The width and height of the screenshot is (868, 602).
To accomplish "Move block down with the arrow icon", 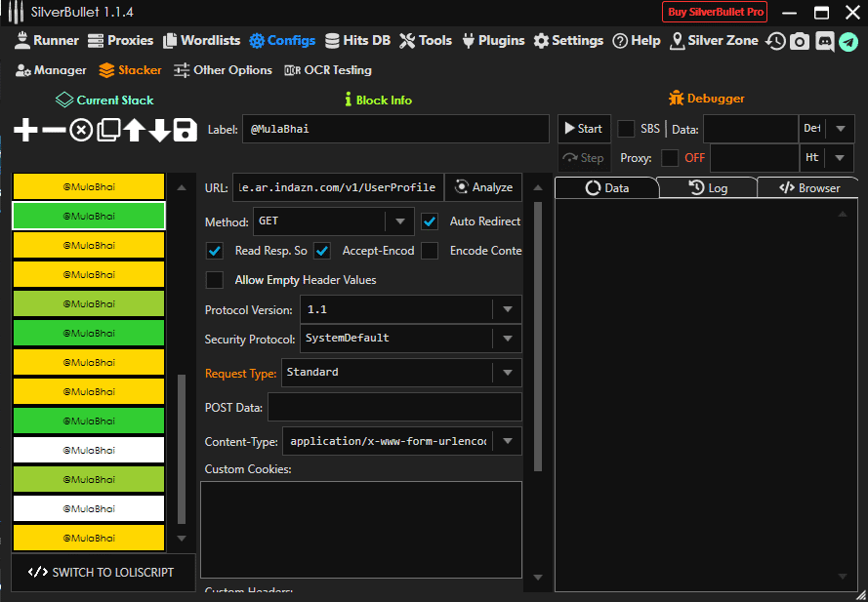I will (159, 131).
